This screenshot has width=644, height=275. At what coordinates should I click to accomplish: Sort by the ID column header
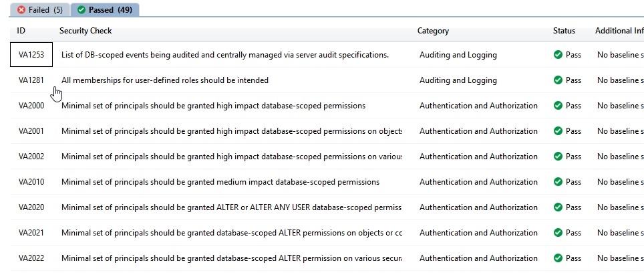click(21, 31)
